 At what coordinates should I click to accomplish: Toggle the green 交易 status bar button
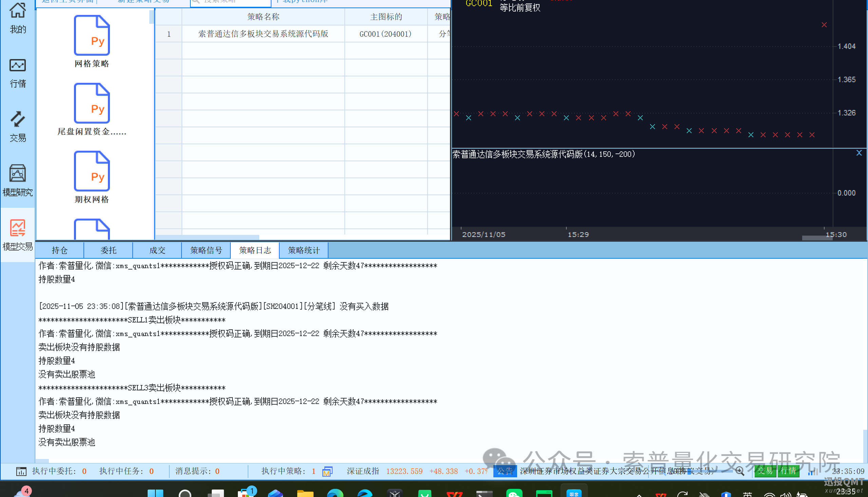(x=765, y=471)
